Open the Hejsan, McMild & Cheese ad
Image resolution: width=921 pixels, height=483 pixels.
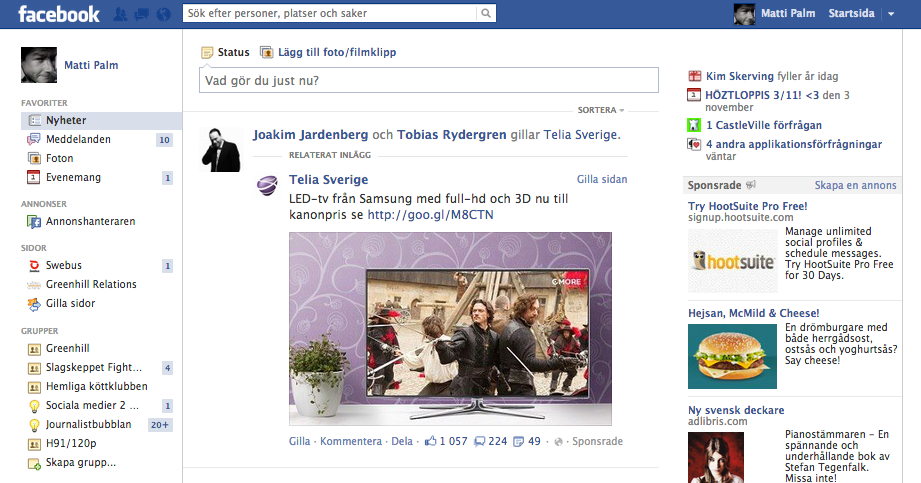(754, 313)
